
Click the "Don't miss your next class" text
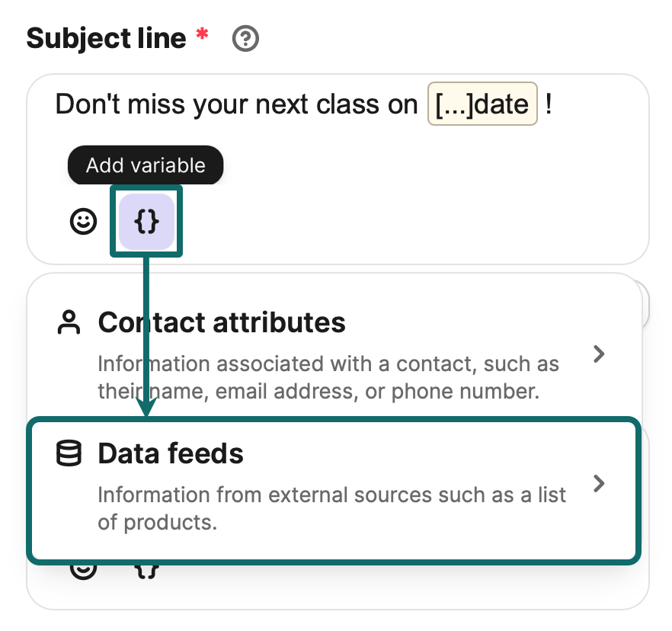(236, 104)
